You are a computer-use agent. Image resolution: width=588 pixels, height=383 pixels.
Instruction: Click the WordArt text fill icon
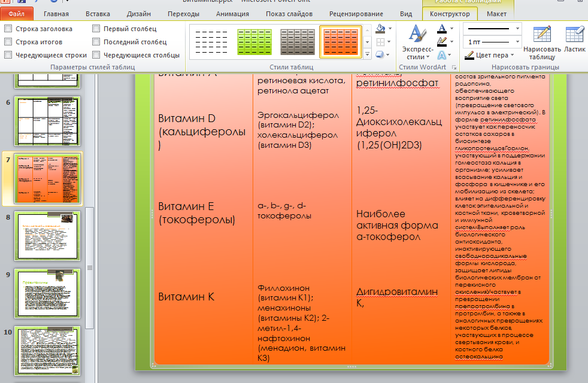[x=442, y=29]
